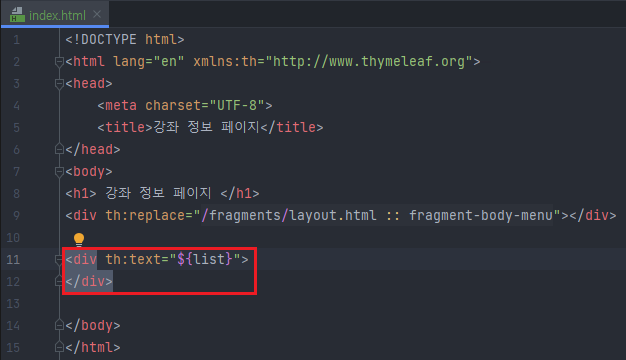
Task: Click the closing </head> tag text
Action: (93, 149)
